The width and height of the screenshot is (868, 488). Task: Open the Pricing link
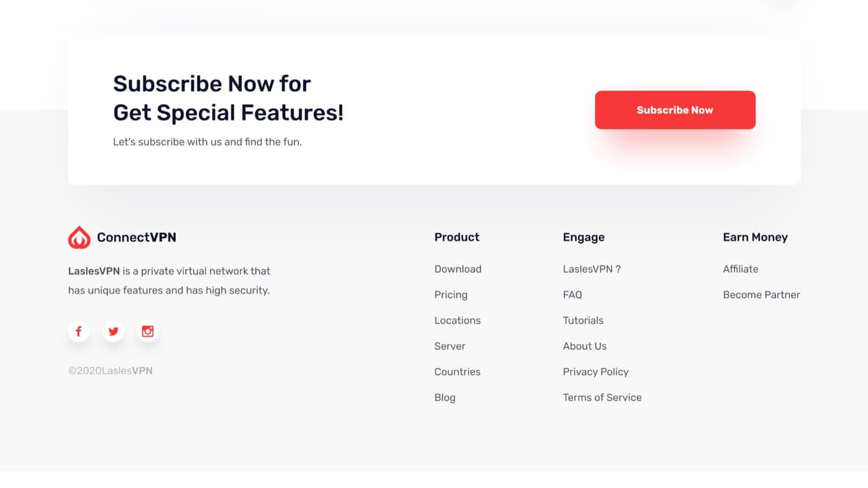coord(451,295)
